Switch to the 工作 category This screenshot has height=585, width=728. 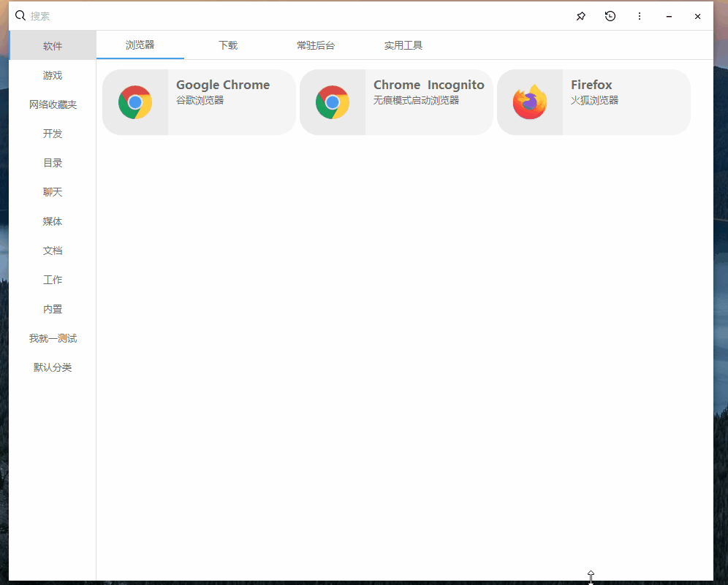point(53,280)
